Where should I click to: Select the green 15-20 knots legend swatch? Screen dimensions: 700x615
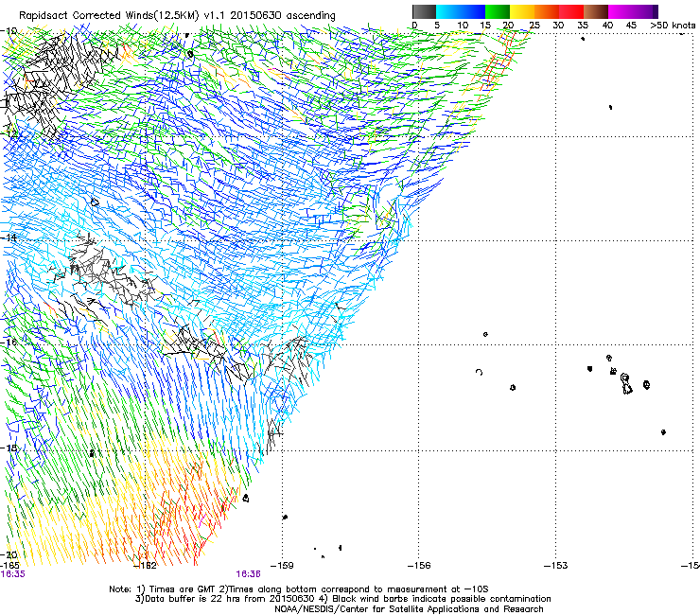tap(498, 11)
